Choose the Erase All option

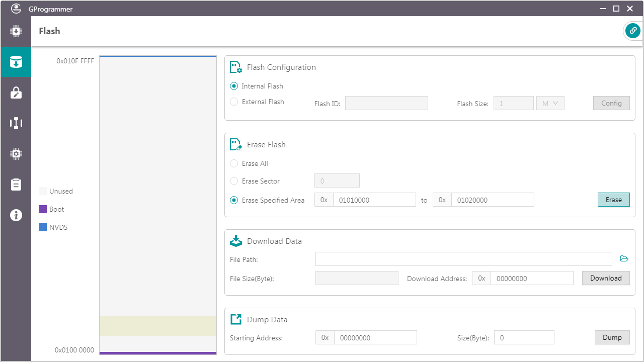tap(234, 163)
